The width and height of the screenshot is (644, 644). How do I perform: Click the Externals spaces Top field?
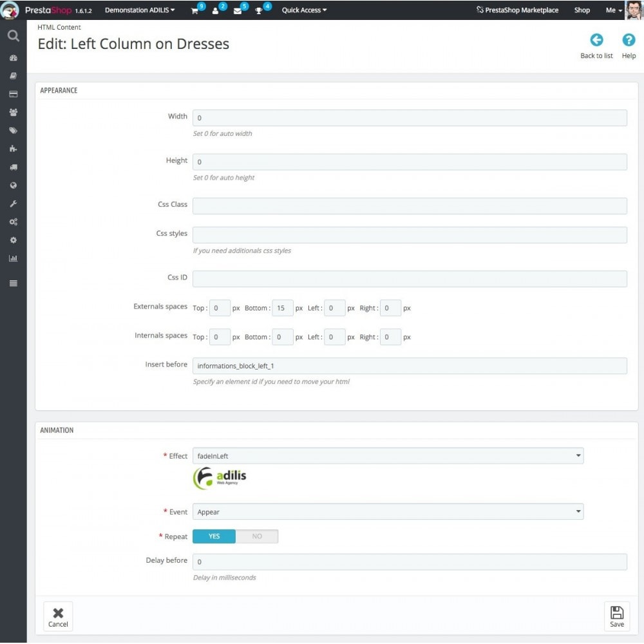(x=220, y=308)
